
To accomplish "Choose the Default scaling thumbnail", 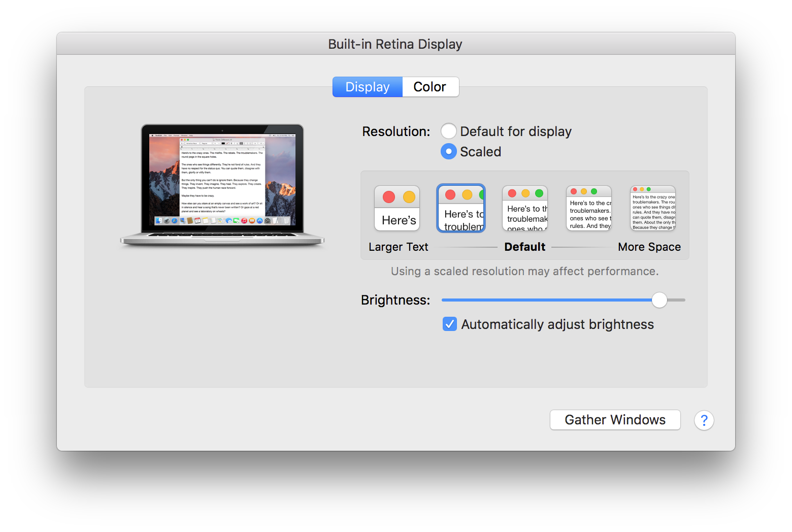I will click(525, 208).
